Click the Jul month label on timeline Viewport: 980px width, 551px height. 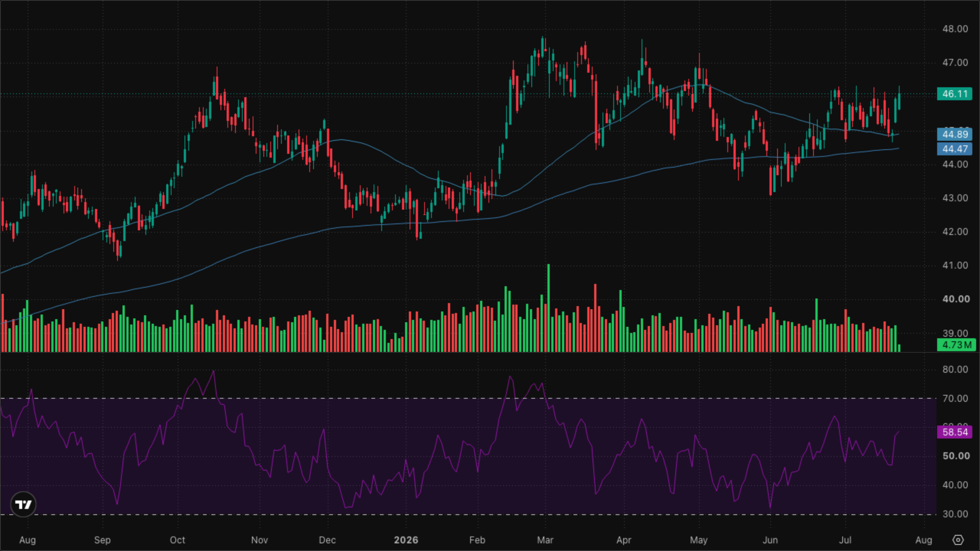click(845, 540)
